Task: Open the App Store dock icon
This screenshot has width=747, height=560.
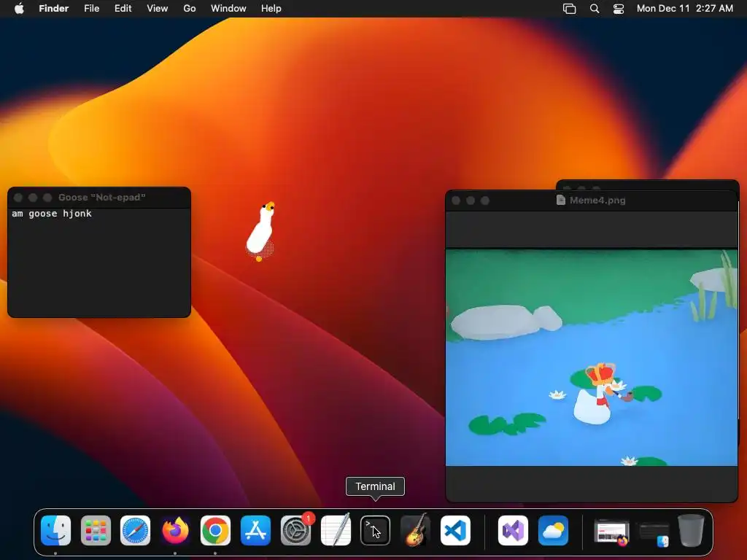Action: [x=255, y=531]
